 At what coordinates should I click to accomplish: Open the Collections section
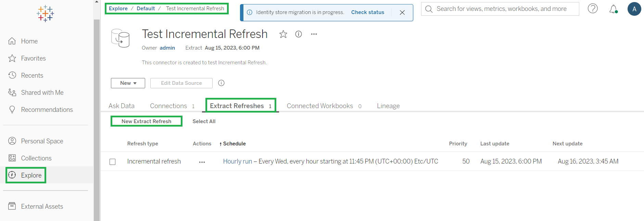(x=36, y=158)
